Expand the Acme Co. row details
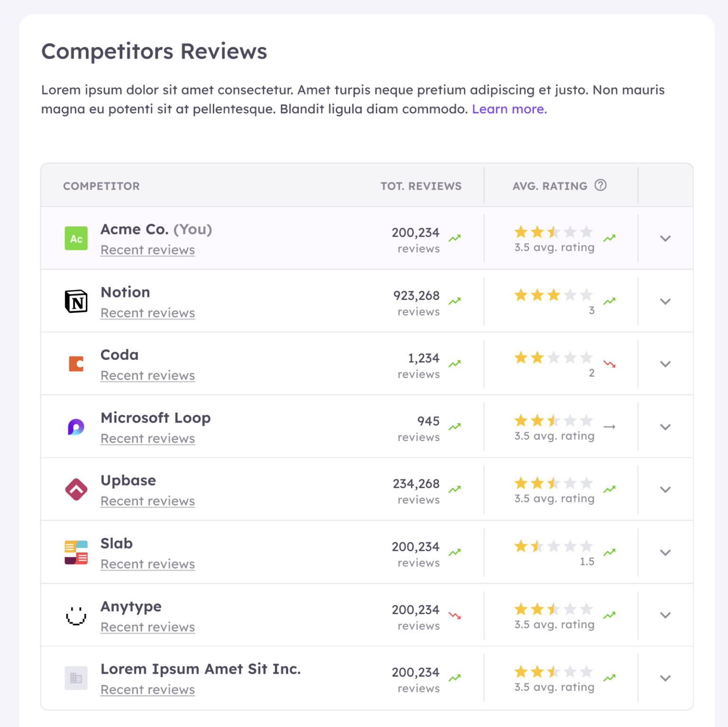The height and width of the screenshot is (727, 728). tap(665, 238)
